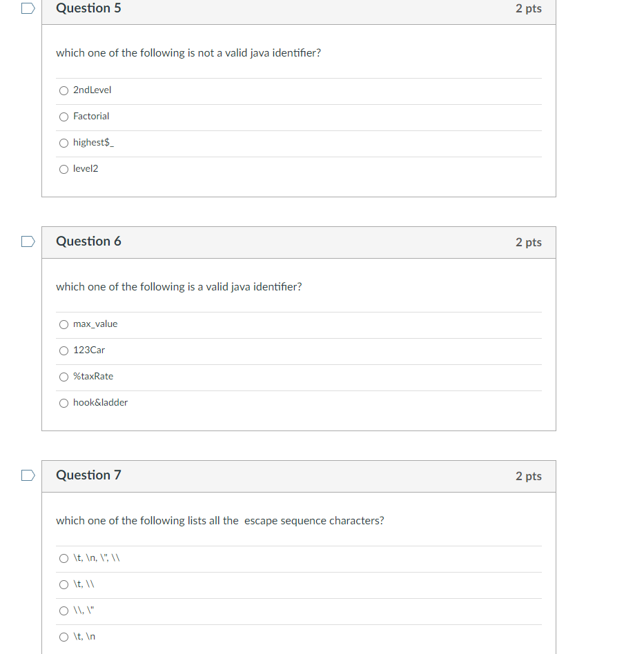Choose the Factorial radio button
Image resolution: width=644 pixels, height=654 pixels.
[64, 117]
